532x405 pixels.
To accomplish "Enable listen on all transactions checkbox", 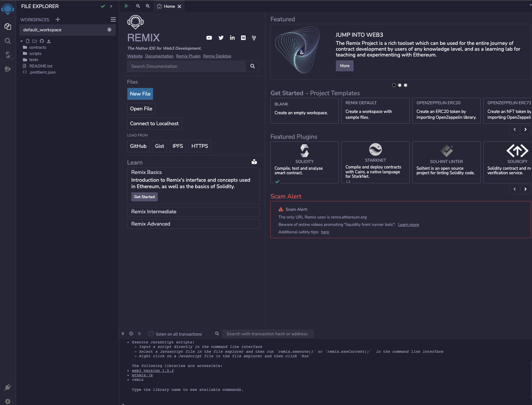I will point(151,334).
